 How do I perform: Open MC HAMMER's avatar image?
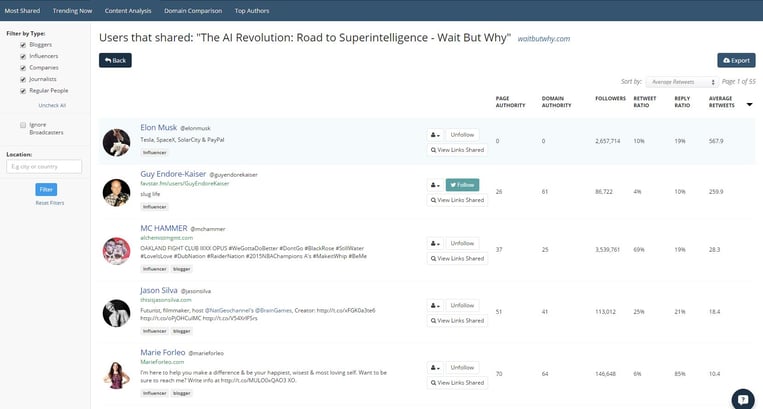[117, 251]
